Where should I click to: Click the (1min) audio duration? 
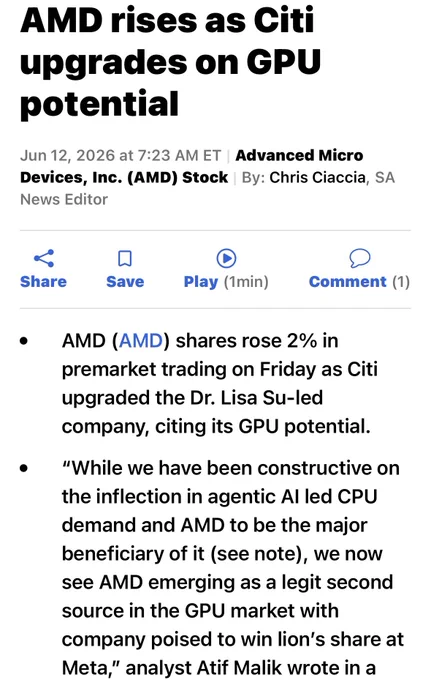coord(246,281)
